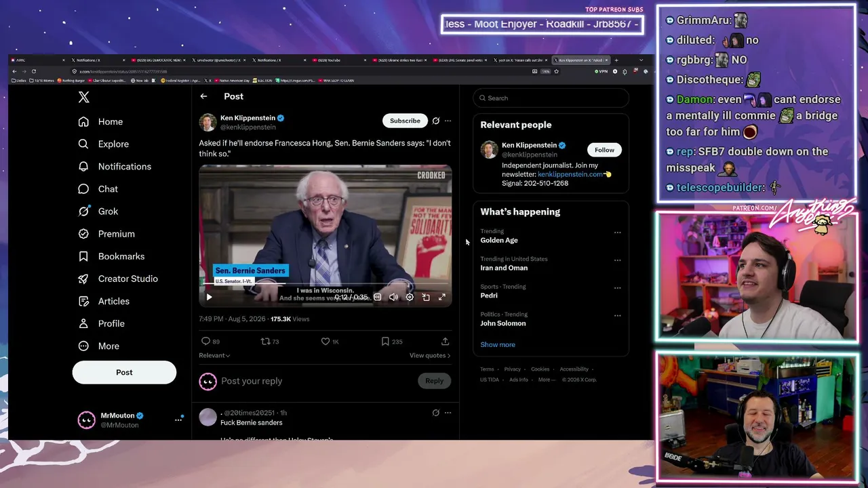
Task: Click the browser address bar URL
Action: point(123,71)
